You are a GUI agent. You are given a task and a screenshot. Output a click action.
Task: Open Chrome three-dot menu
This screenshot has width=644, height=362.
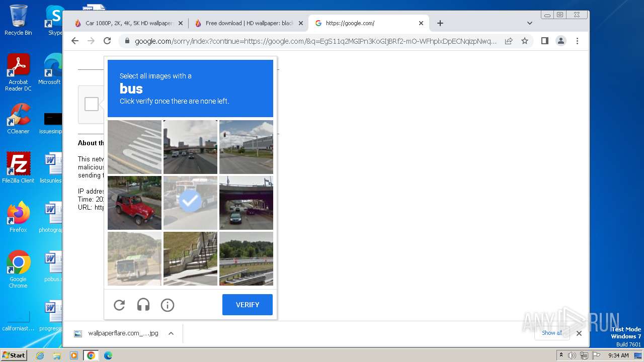click(577, 41)
